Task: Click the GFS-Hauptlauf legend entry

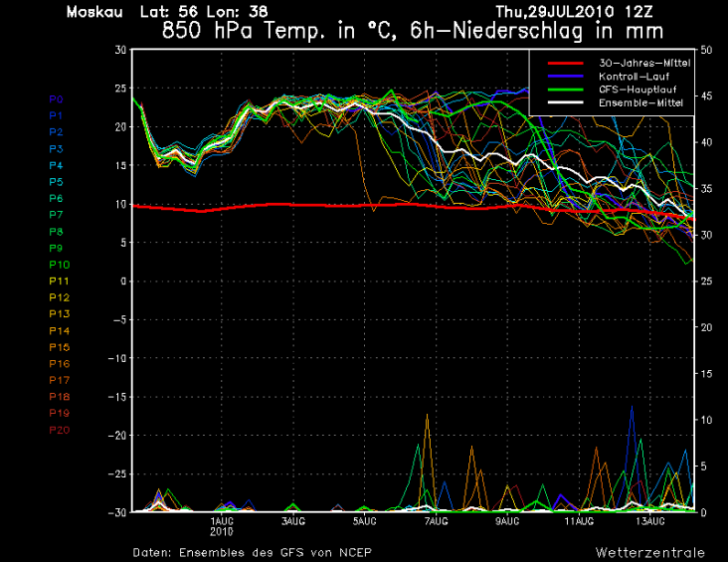Action: click(637, 90)
